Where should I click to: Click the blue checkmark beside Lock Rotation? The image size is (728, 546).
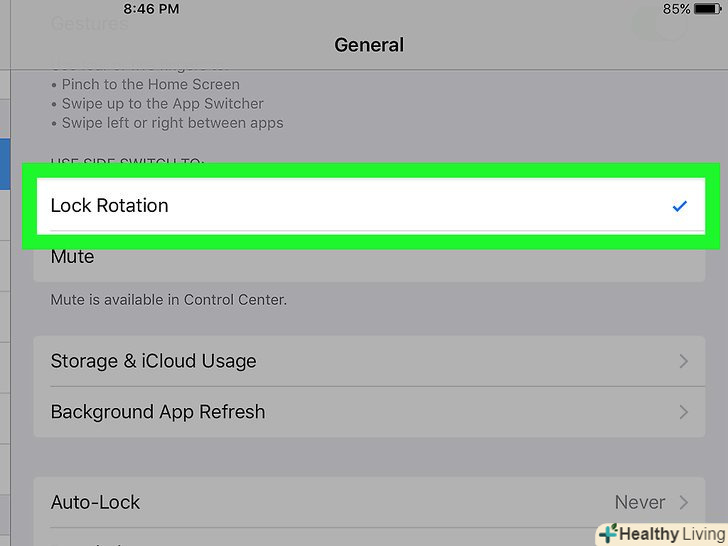680,206
